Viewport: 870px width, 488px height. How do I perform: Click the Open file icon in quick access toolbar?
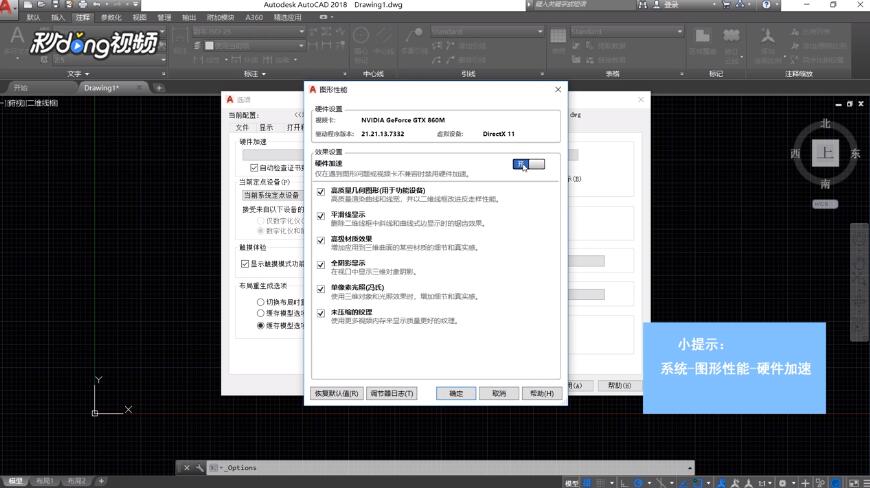(x=41, y=4)
